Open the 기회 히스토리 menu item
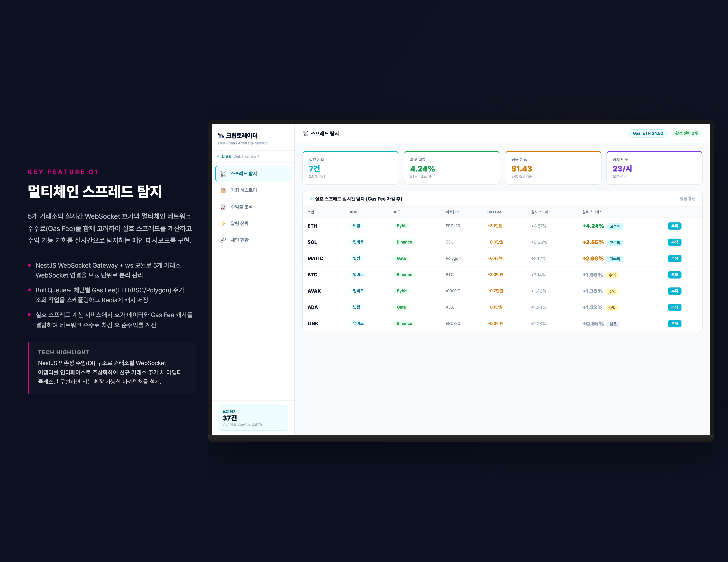This screenshot has width=728, height=562. pos(244,190)
